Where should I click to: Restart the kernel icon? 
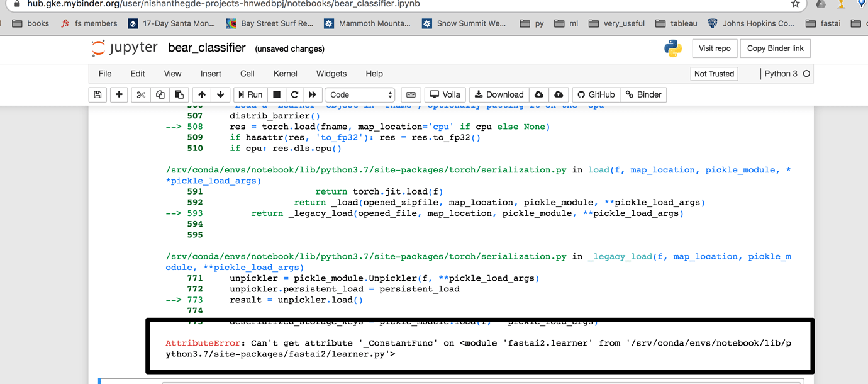click(x=294, y=94)
